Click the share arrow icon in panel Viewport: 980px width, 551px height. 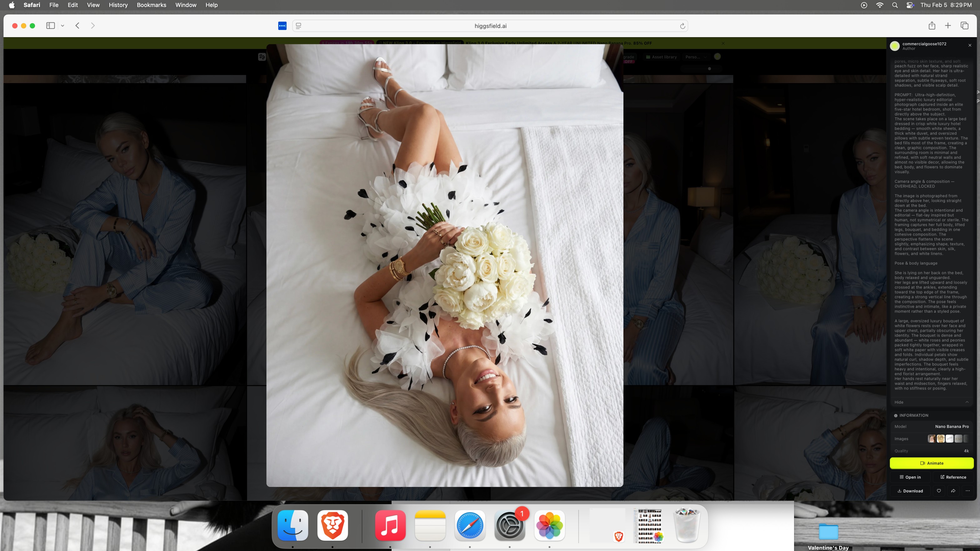click(x=953, y=491)
